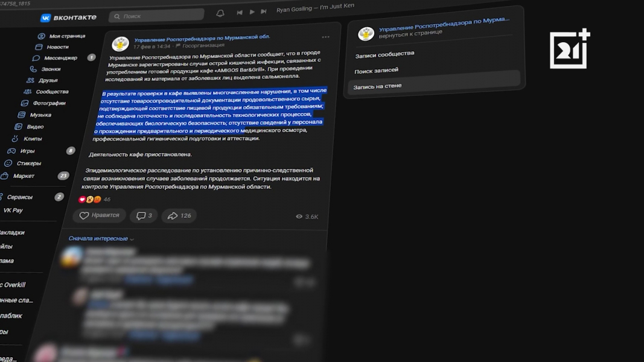Click the post reactions emoji group
The image size is (644, 362).
pos(89,200)
